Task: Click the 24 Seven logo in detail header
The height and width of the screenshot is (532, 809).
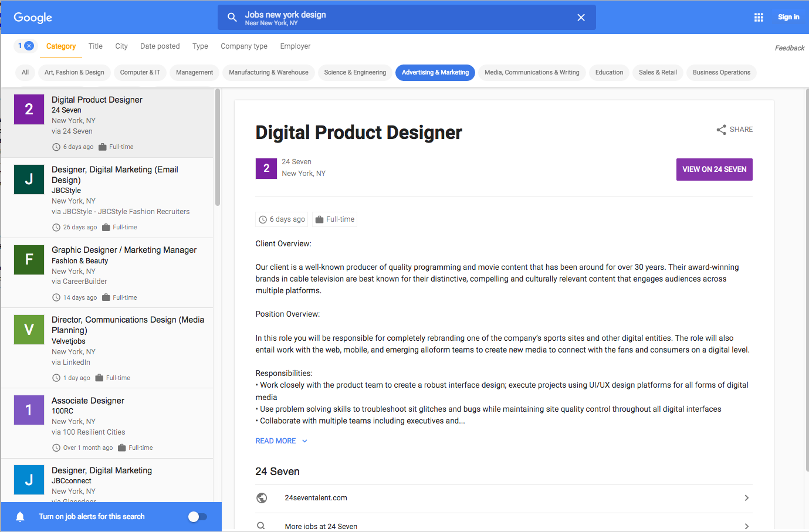Action: pos(266,168)
